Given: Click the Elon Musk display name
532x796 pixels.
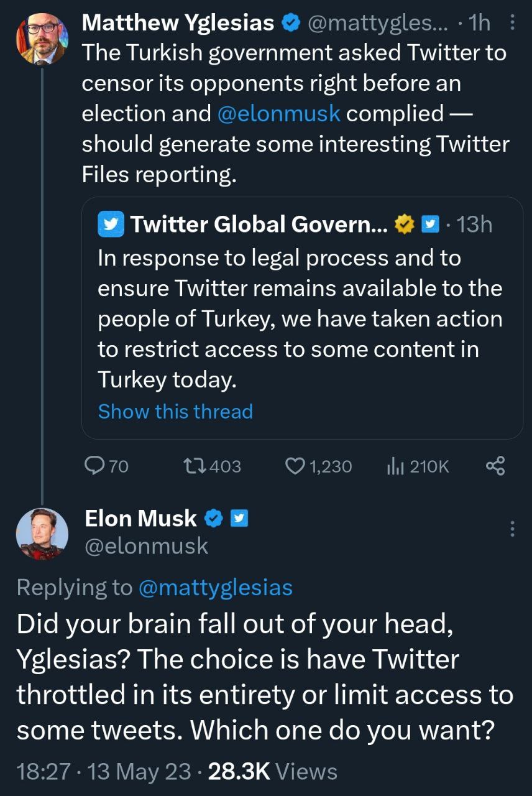Looking at the screenshot, I should click(x=140, y=519).
